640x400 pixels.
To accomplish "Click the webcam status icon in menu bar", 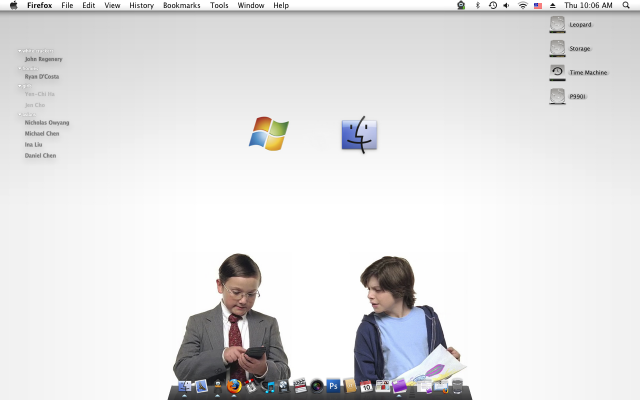I will point(461,5).
